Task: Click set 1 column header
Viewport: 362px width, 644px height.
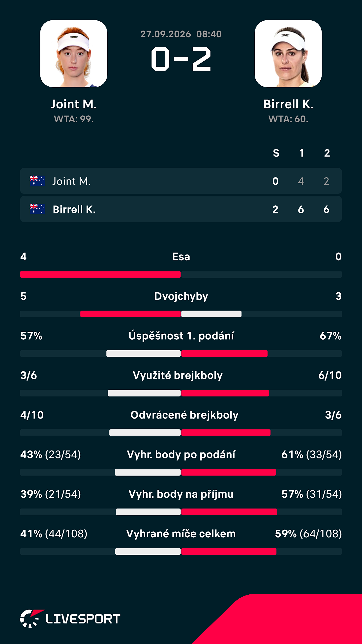Action: coord(302,153)
